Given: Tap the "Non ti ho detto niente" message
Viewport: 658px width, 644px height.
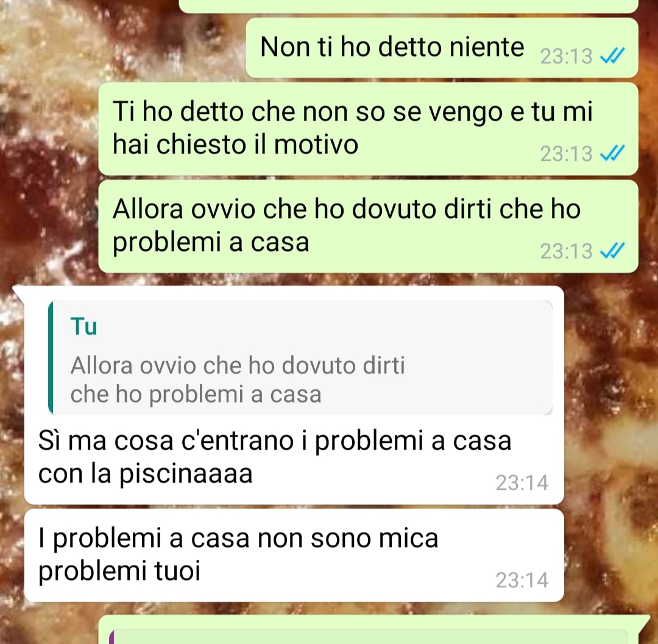Looking at the screenshot, I should [442, 48].
